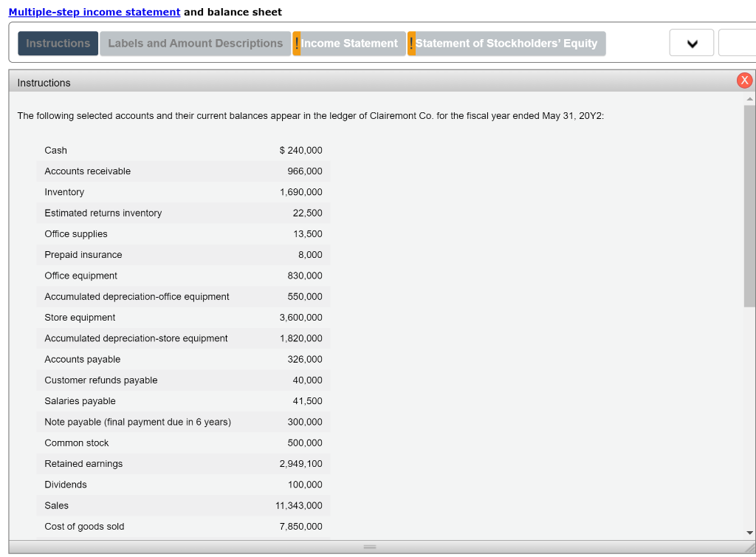Select the Note payable row label
Screen dimensions: 756x557
(137, 422)
